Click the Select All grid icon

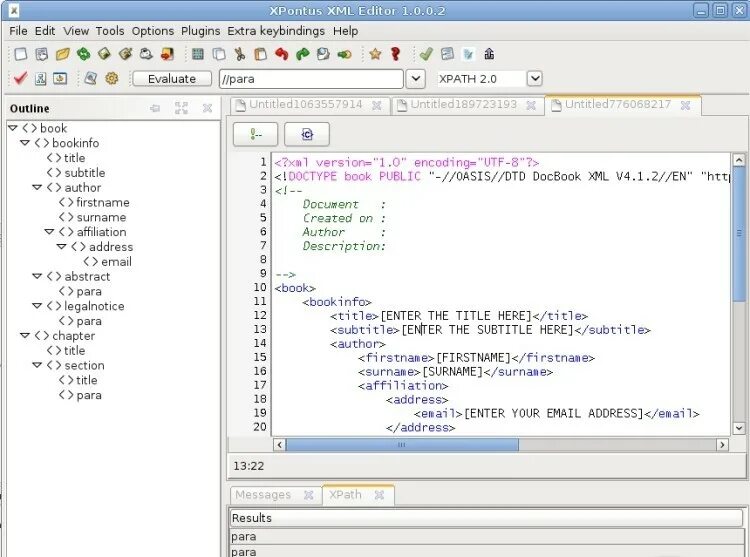(x=198, y=54)
